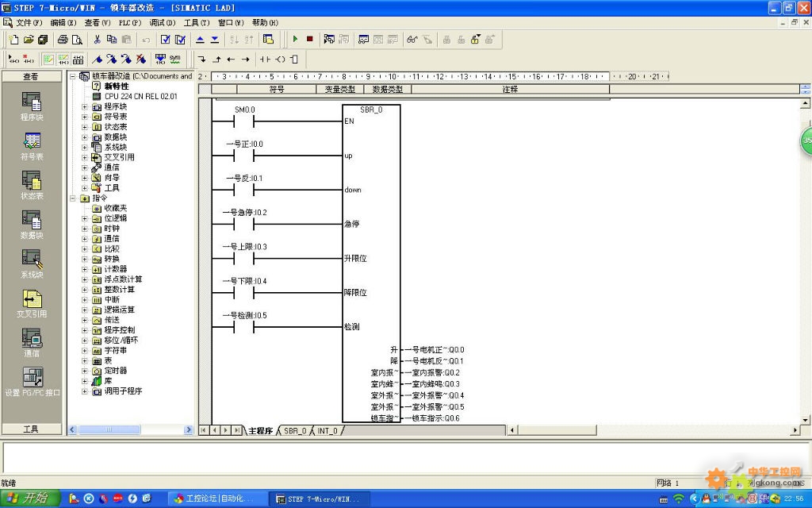Expand the 位逻辑 instruction folder

[84, 219]
